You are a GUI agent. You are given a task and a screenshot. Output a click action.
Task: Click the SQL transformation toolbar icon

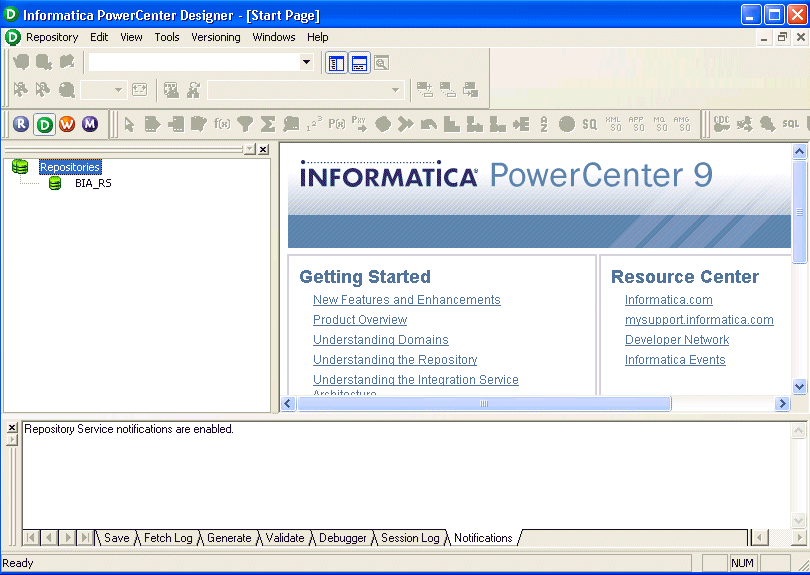(x=790, y=124)
